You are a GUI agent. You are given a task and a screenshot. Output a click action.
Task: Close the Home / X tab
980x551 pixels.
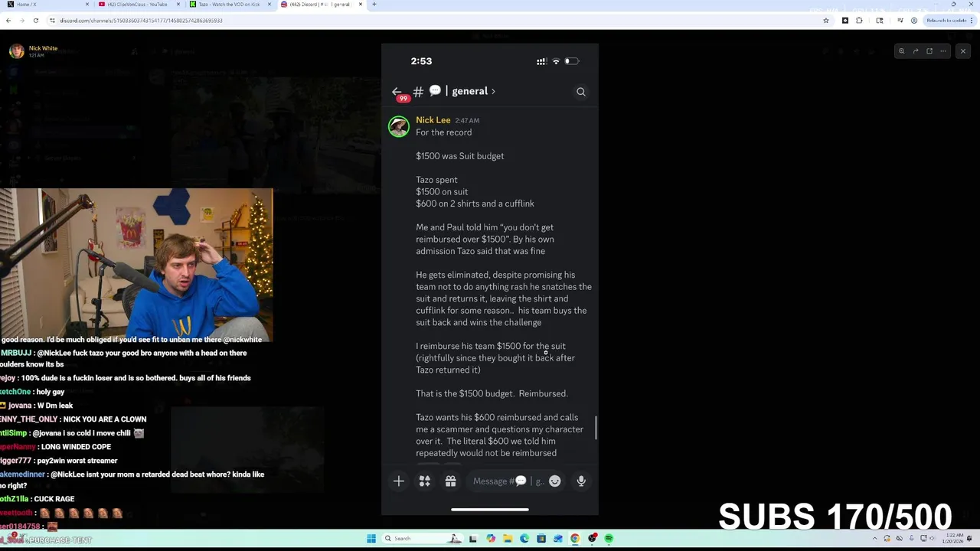point(87,5)
